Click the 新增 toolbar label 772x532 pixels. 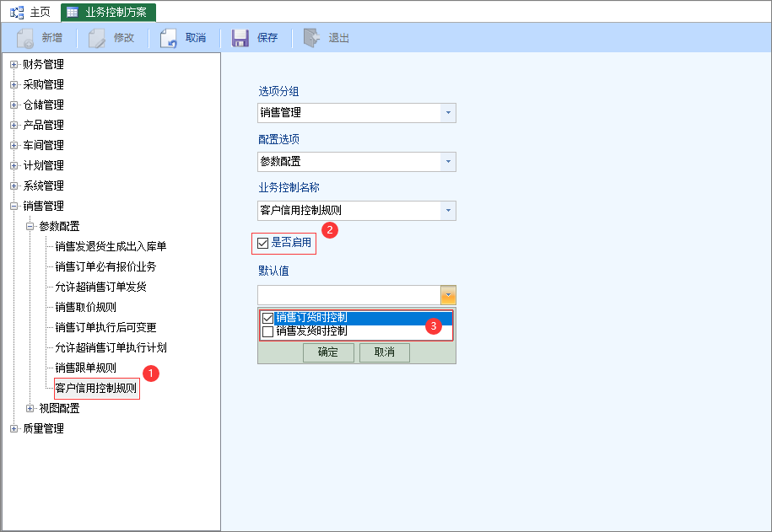[51, 38]
